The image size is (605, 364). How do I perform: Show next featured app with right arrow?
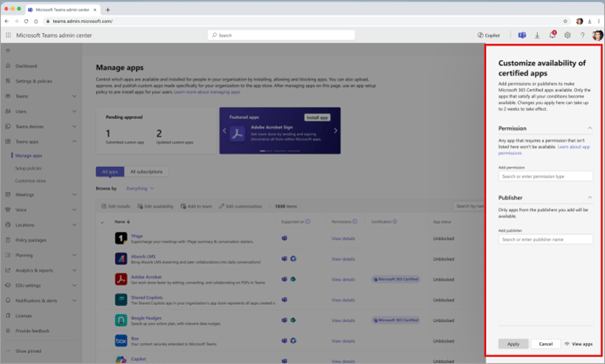click(x=335, y=131)
